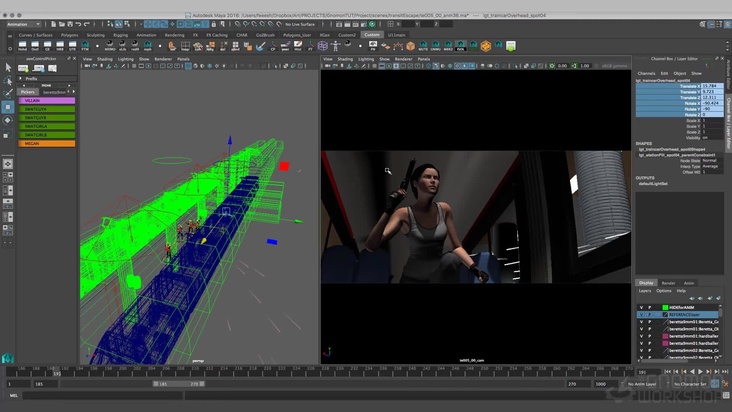Select the arrow Select tool in the toolbox
This screenshot has height=412, width=732.
(x=8, y=68)
